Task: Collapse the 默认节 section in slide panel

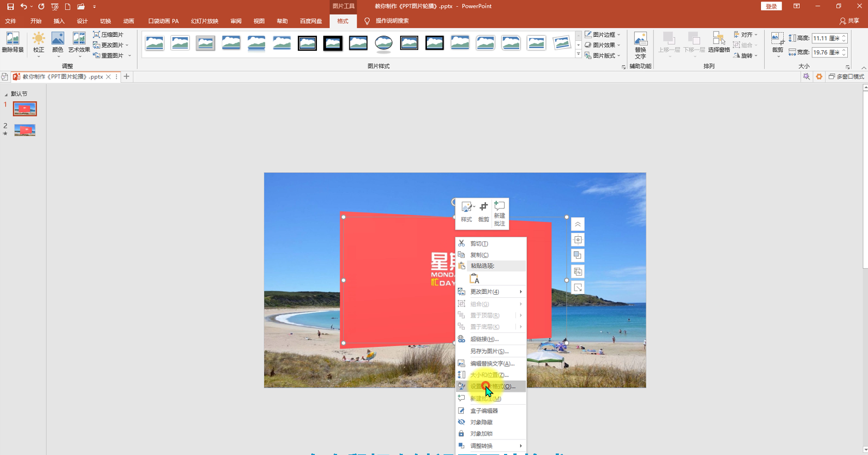Action: click(x=6, y=94)
